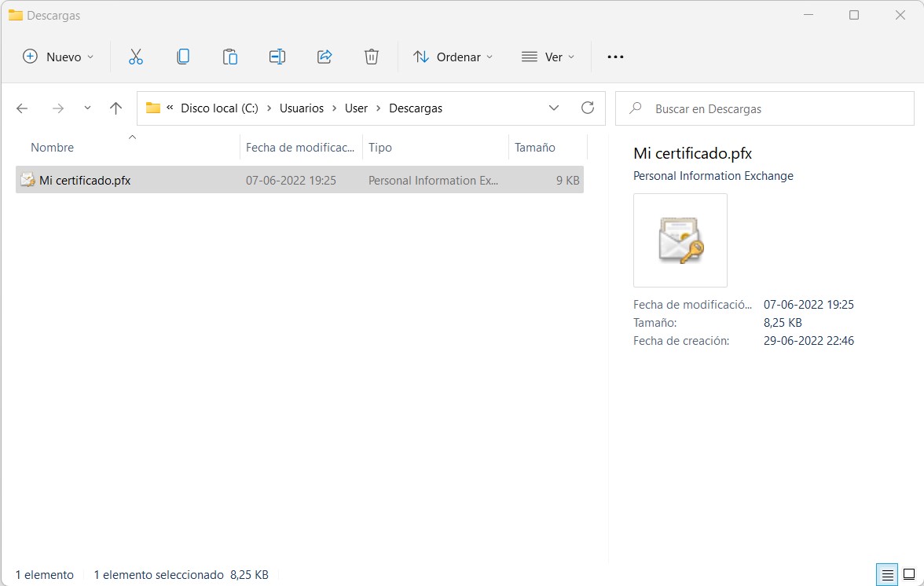Click the Tamaño value 8,25 KB in preview pane
Image resolution: width=924 pixels, height=586 pixels.
point(783,322)
